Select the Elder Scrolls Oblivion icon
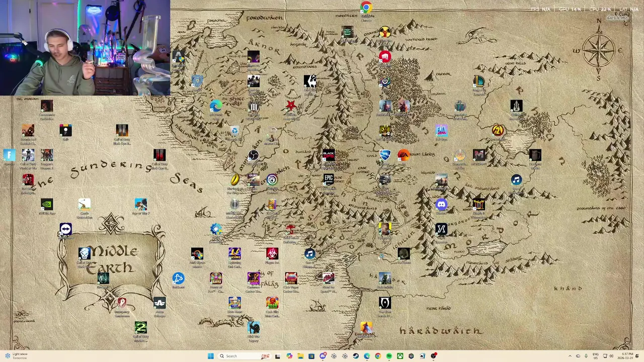This screenshot has height=362, width=644. click(385, 303)
